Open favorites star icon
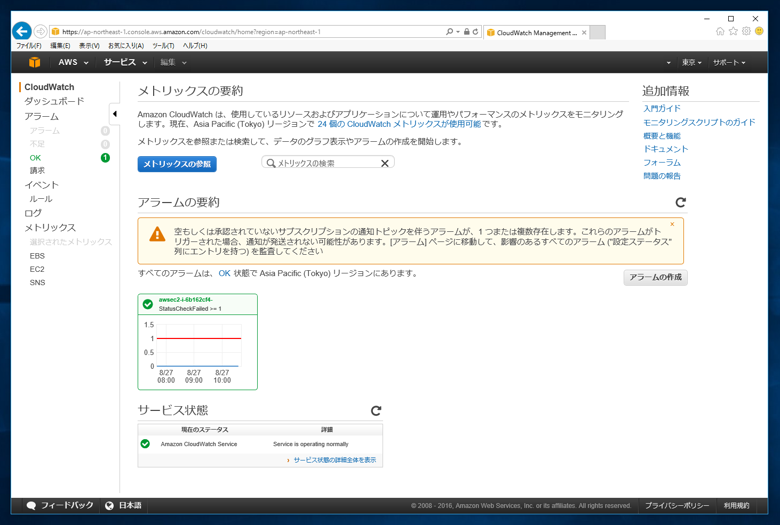Viewport: 780px width, 525px height. [x=733, y=31]
